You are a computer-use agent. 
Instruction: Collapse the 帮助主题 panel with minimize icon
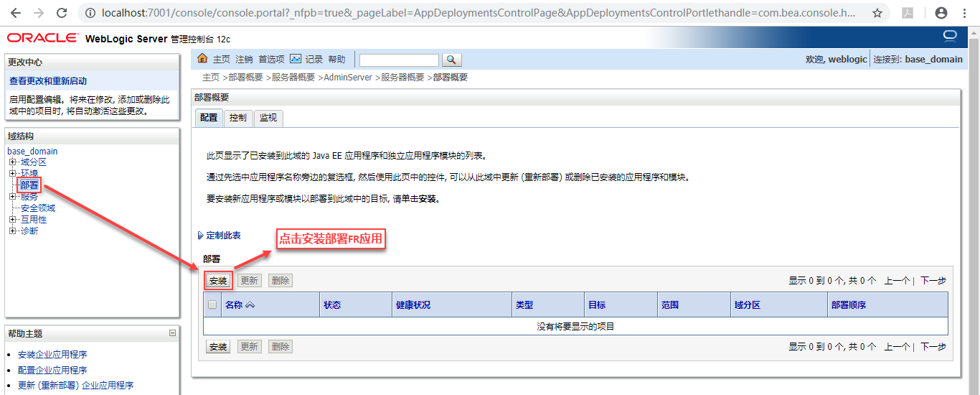pyautogui.click(x=172, y=333)
